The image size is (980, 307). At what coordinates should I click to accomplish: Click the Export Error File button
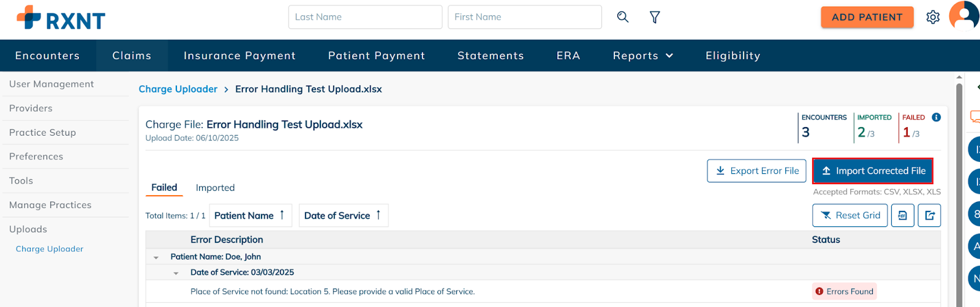pyautogui.click(x=756, y=171)
